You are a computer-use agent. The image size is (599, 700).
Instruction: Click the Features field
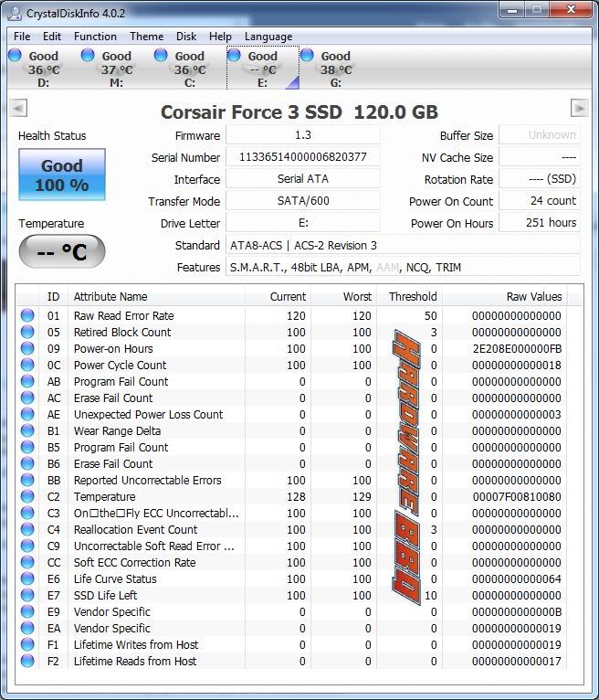(x=403, y=267)
